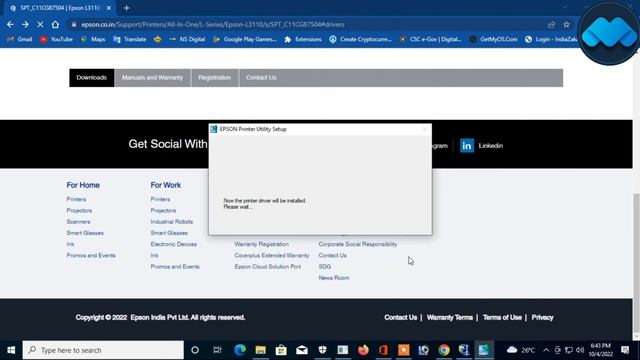Open Promos and Events under For Home
The width and height of the screenshot is (640, 360).
click(x=91, y=256)
